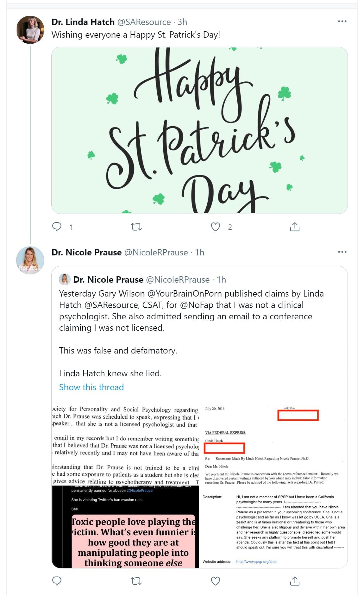Share Linda Hatch's tweet via share icon
Viewport: 364px width, 595px height.
coord(295,227)
